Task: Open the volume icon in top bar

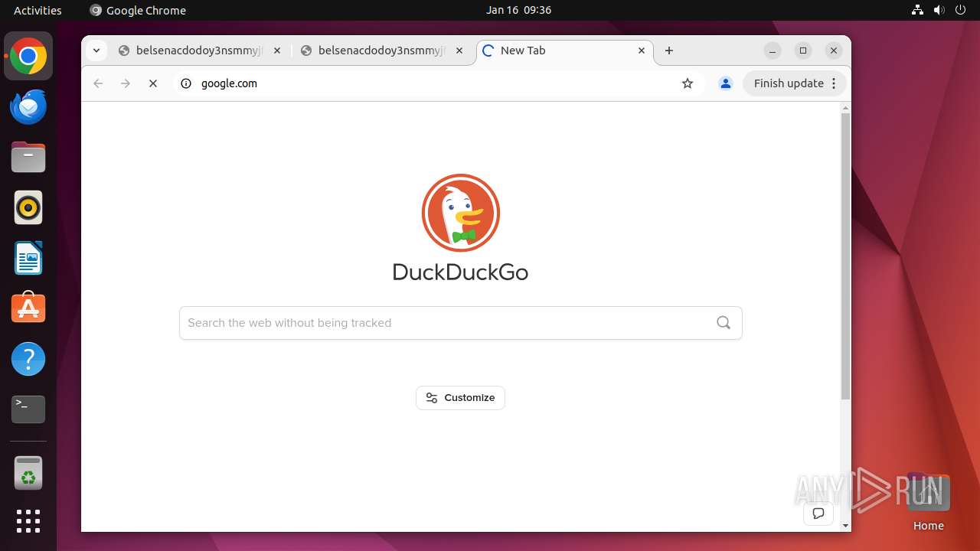Action: (939, 10)
